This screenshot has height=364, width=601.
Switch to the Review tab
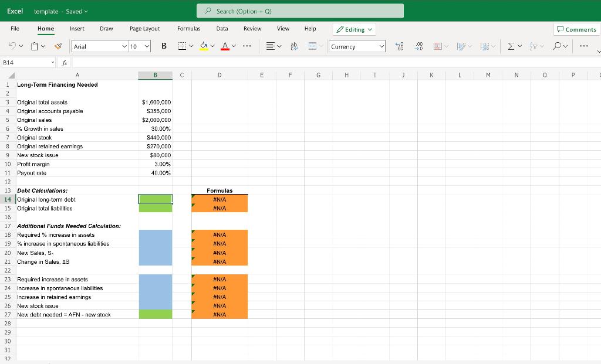[x=252, y=29]
